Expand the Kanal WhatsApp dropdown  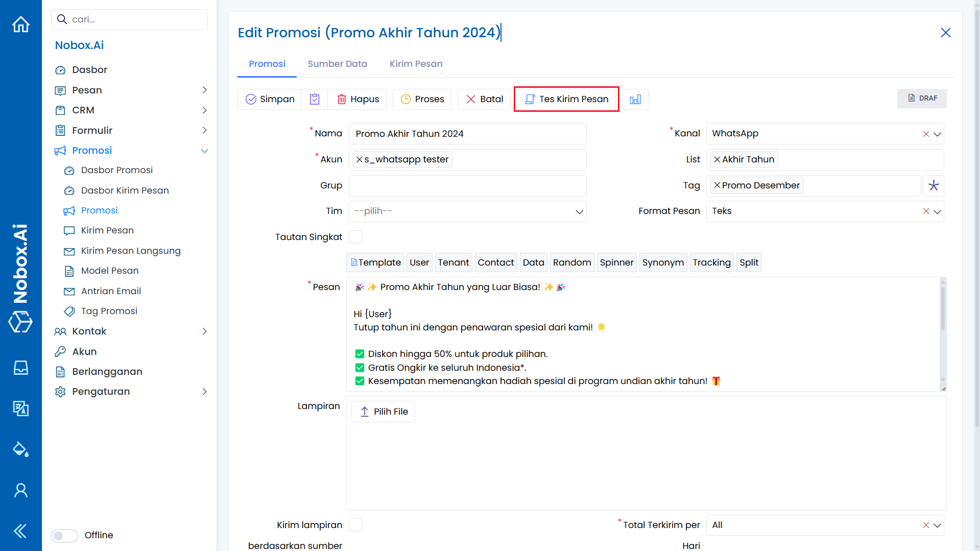[937, 134]
